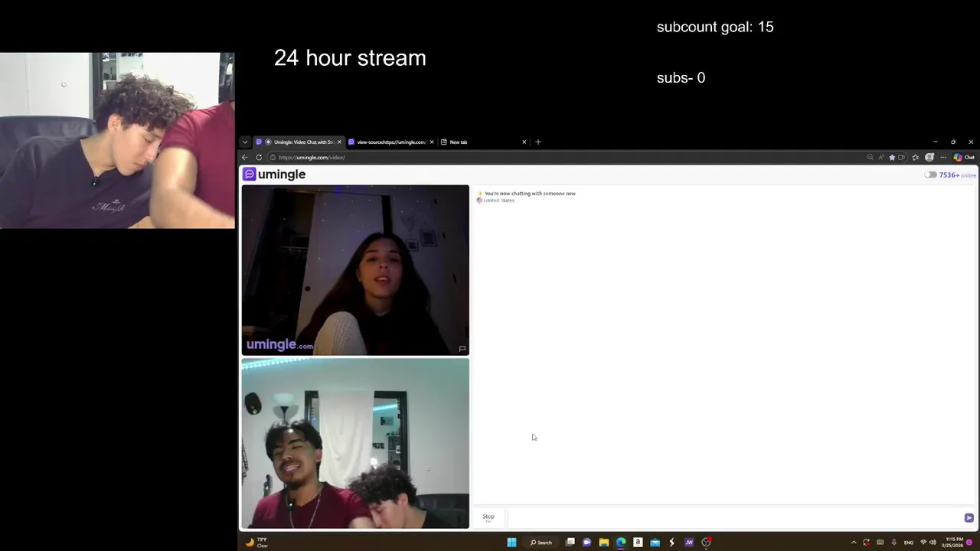Open the browser settings ellipsis menu
This screenshot has height=551, width=980.
943,157
